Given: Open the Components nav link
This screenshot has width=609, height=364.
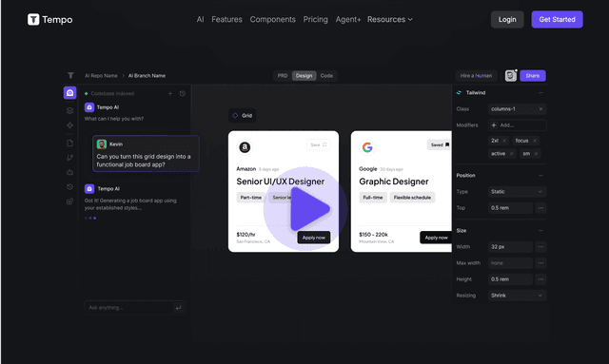Looking at the screenshot, I should [273, 19].
